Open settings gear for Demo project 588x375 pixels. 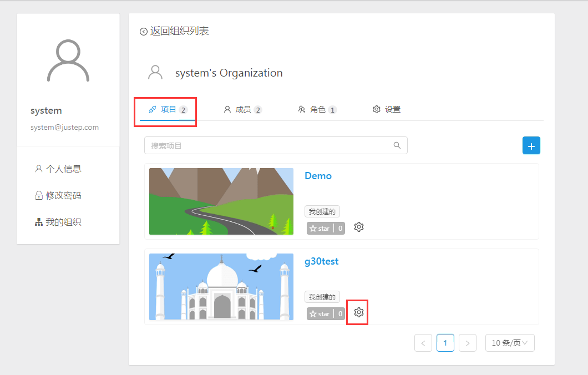pos(359,227)
